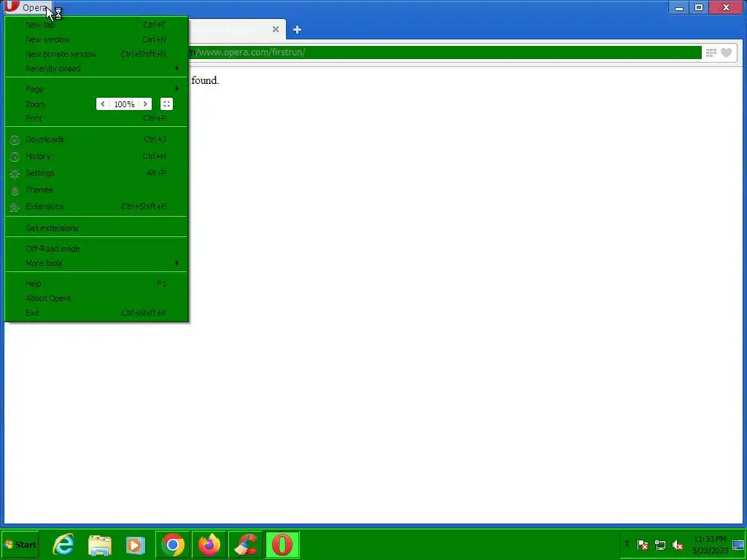Viewport: 747px width, 560px height.
Task: Switch to Google Chrome on taskbar
Action: pos(172,544)
